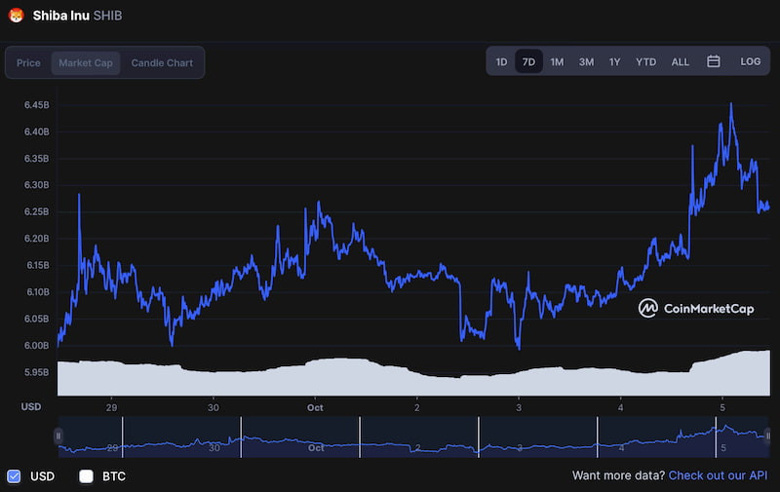
Task: Switch to the Price tab
Action: coord(29,63)
